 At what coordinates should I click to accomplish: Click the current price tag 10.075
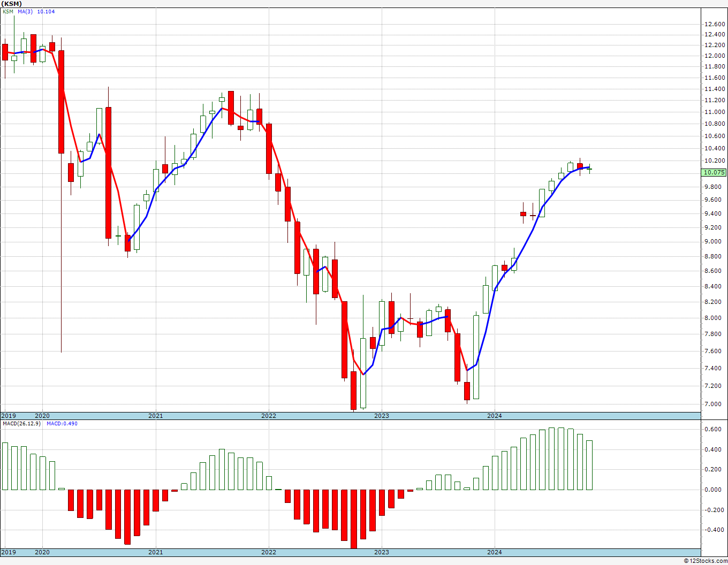coord(715,172)
